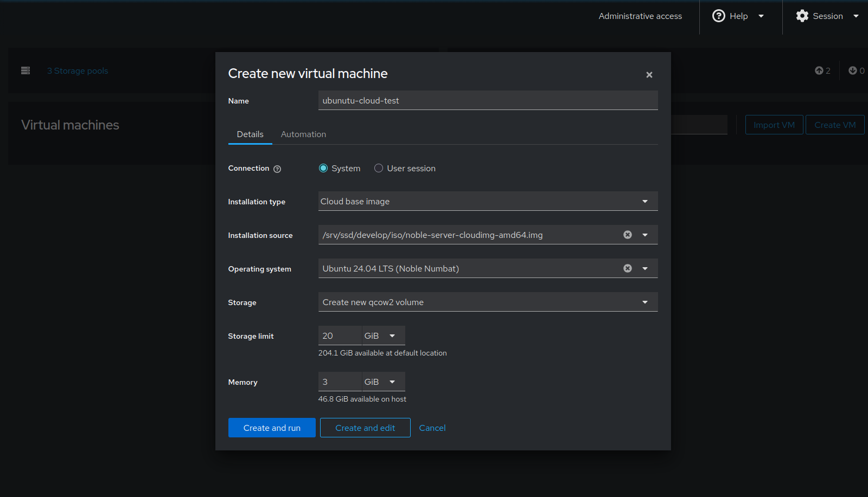The width and height of the screenshot is (868, 497).
Task: Focus the Memory size input field
Action: [339, 382]
